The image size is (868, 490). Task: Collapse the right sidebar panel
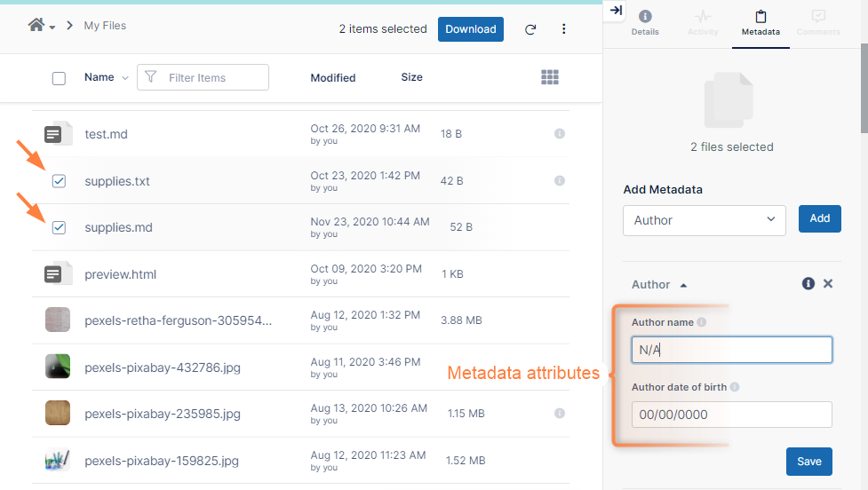tap(617, 11)
